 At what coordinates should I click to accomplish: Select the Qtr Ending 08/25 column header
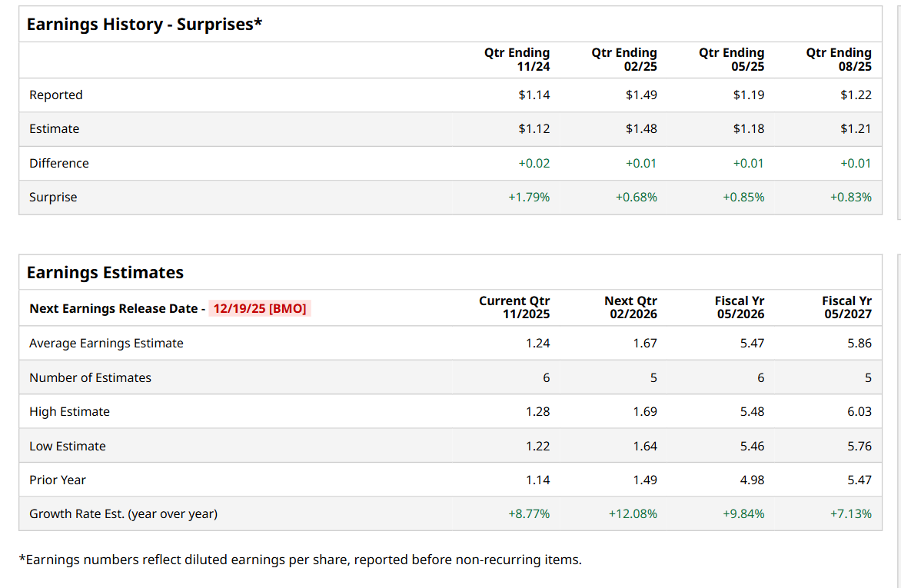coord(839,59)
